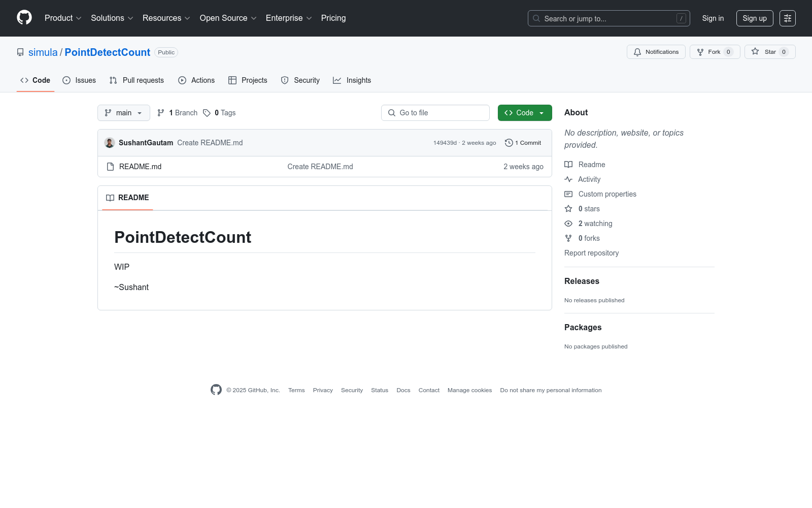Viewport: 812px width, 508px height.
Task: Open the Product dropdown menu
Action: [x=63, y=18]
